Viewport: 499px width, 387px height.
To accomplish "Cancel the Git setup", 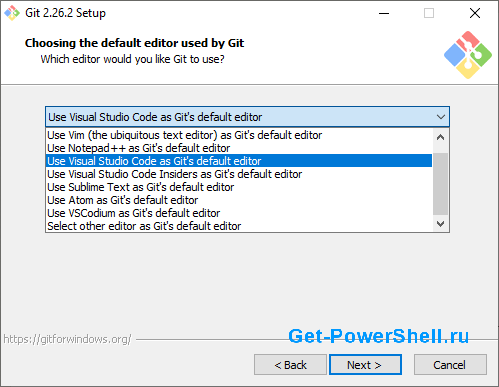I will 450,365.
